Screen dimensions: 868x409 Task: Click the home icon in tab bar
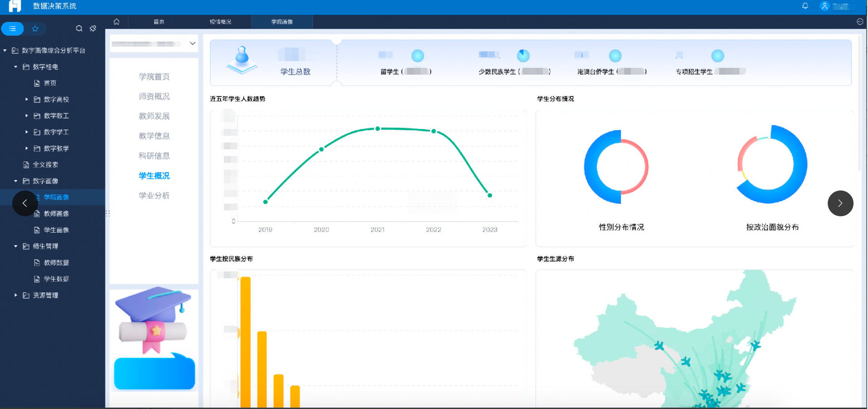117,22
